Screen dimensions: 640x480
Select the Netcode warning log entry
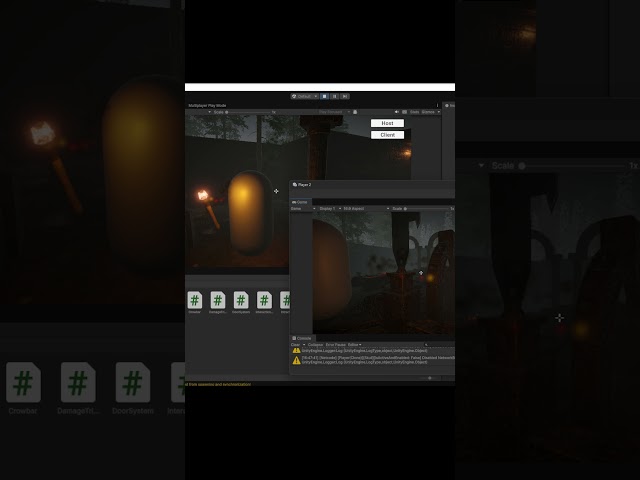tap(373, 360)
